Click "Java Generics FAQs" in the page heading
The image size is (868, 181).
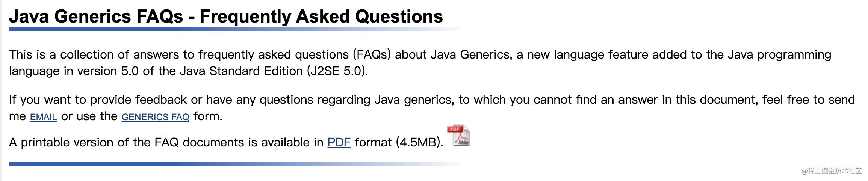tap(96, 17)
